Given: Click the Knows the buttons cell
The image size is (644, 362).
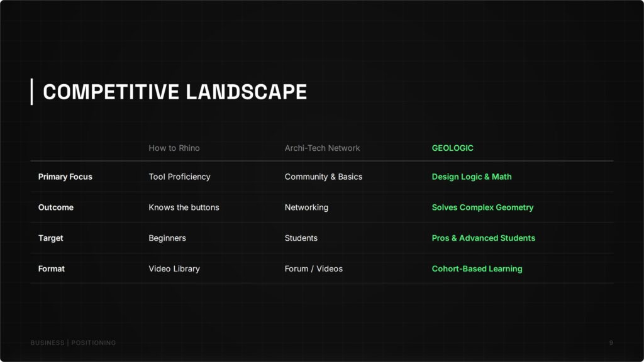Looking at the screenshot, I should [184, 207].
